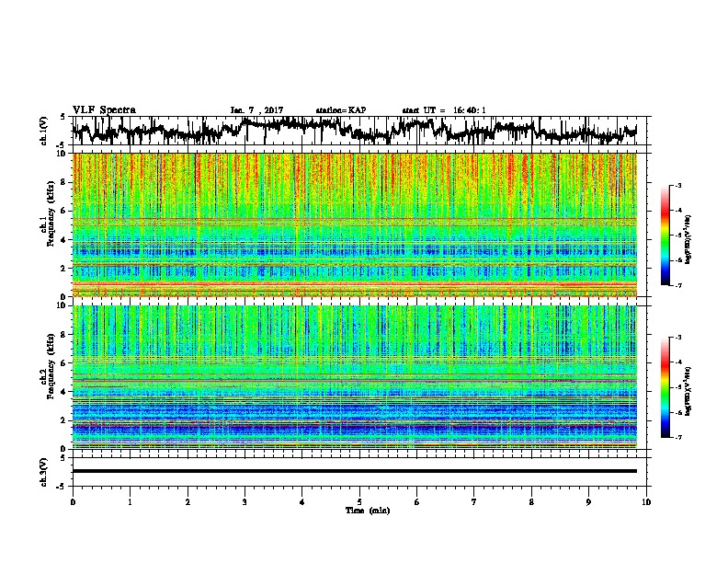Click time axis tick label "9"

point(588,502)
